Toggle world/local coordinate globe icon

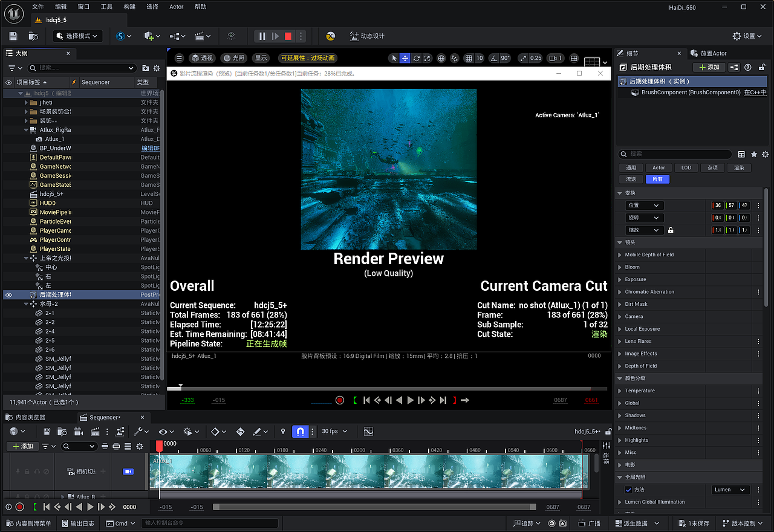[x=441, y=58]
